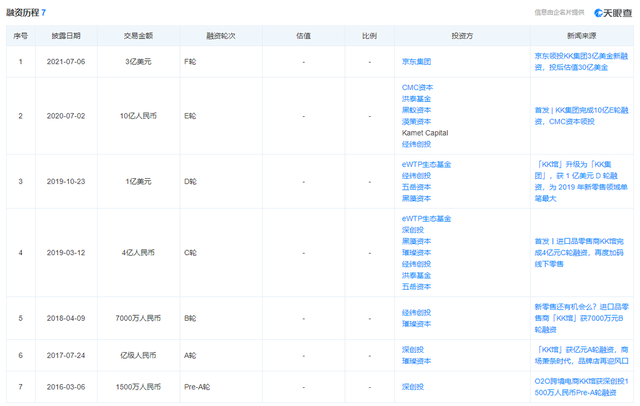Open 经纬创投 investor link in B轮 row
The image size is (640, 406).
click(x=416, y=313)
